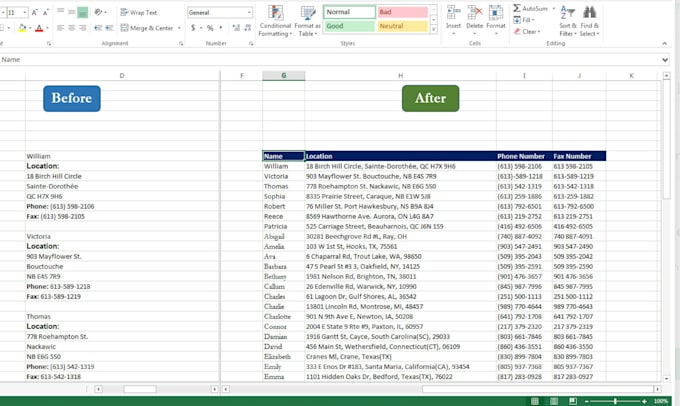Image resolution: width=680 pixels, height=406 pixels.
Task: Click the AutoSum sigma icon
Action: pos(518,8)
